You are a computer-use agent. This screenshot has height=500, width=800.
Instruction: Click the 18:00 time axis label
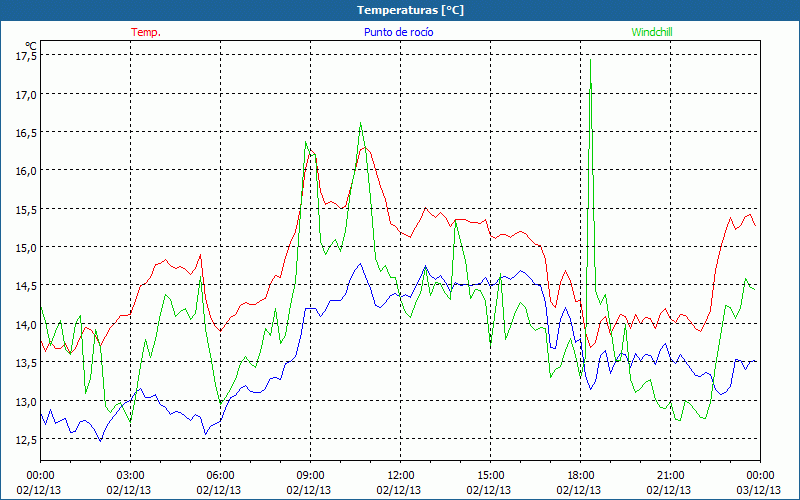(x=581, y=476)
